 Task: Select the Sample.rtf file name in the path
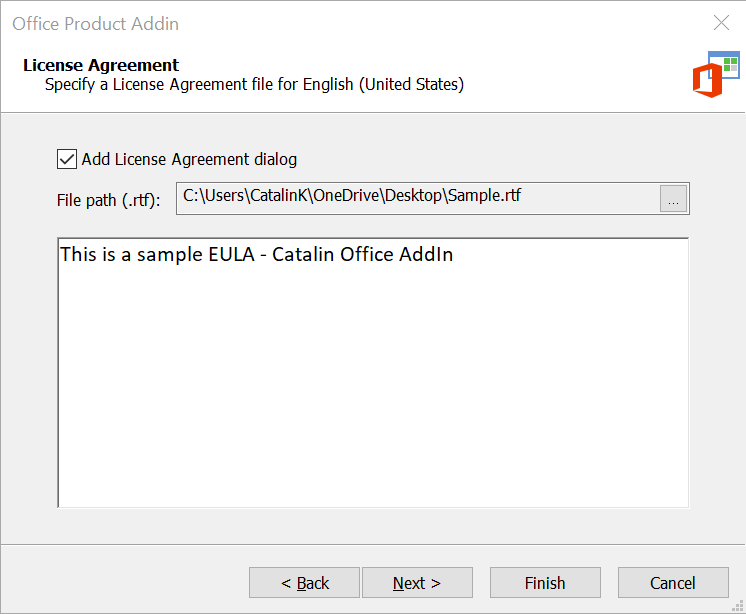484,195
